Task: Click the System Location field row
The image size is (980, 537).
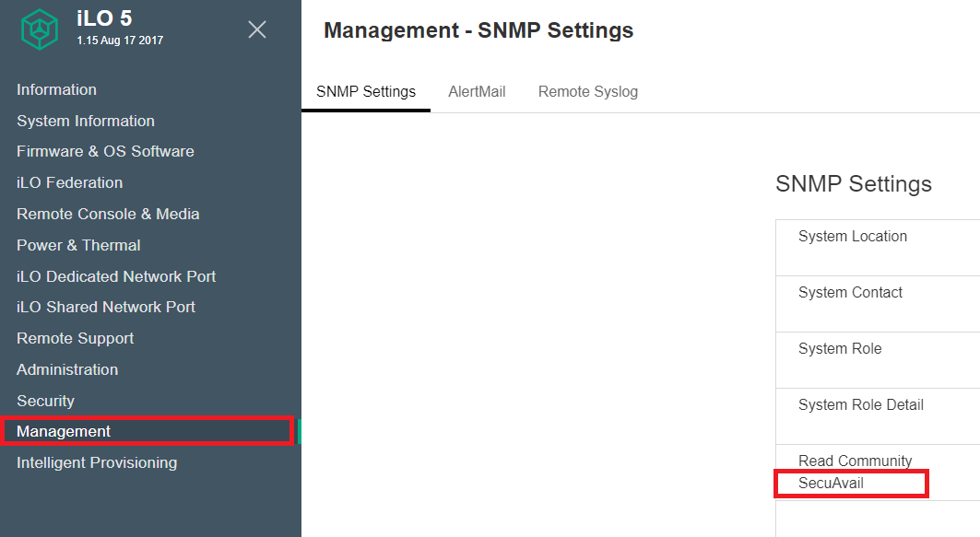Action: pyautogui.click(x=878, y=248)
